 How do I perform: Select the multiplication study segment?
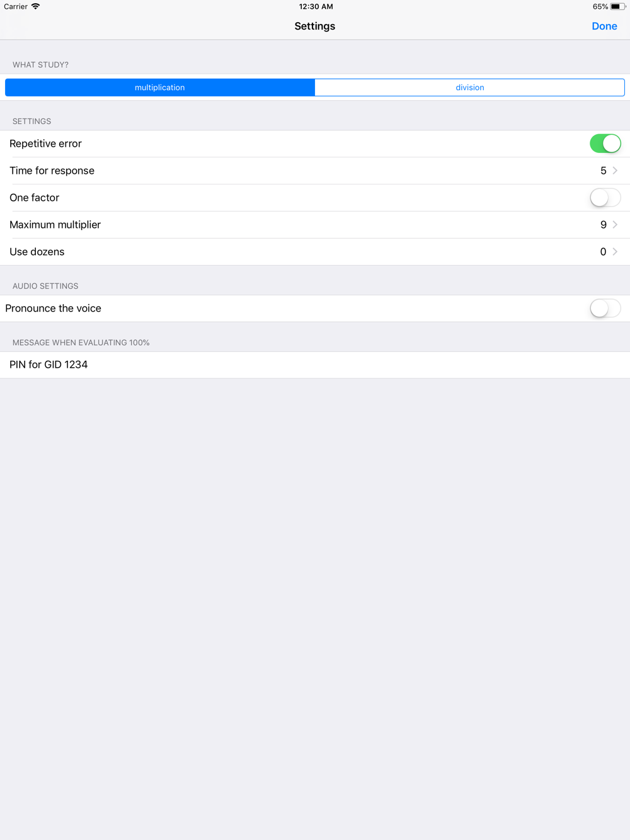tap(160, 88)
